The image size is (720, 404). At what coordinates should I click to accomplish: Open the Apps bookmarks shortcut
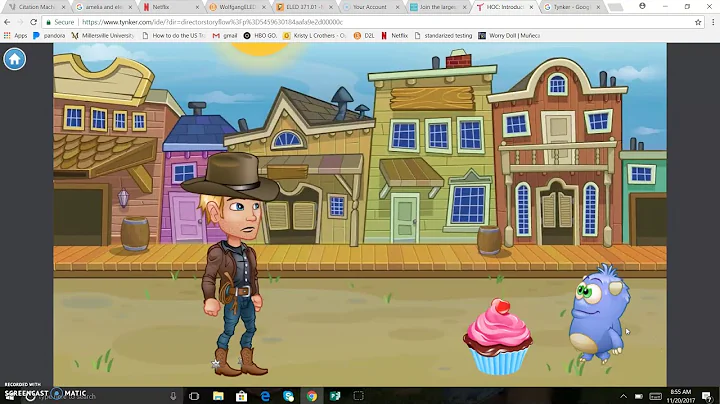pyautogui.click(x=16, y=35)
